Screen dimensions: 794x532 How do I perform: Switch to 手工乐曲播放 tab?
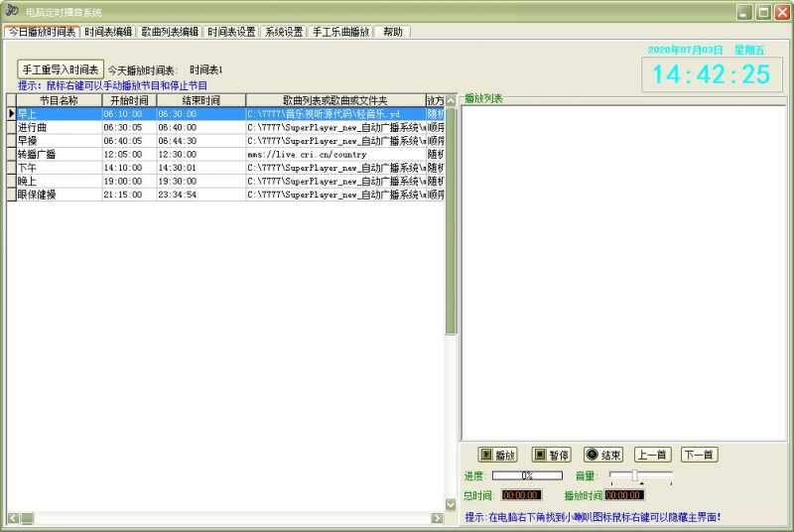click(x=340, y=32)
